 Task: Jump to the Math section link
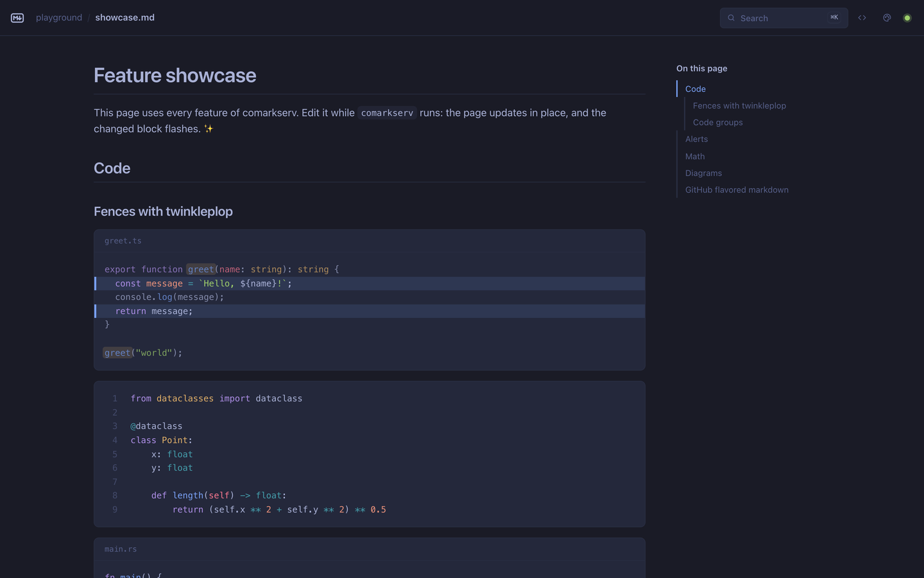pos(695,156)
